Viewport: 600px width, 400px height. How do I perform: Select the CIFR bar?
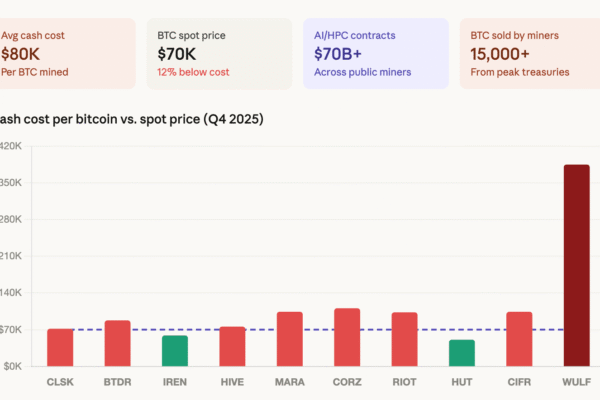coord(519,339)
